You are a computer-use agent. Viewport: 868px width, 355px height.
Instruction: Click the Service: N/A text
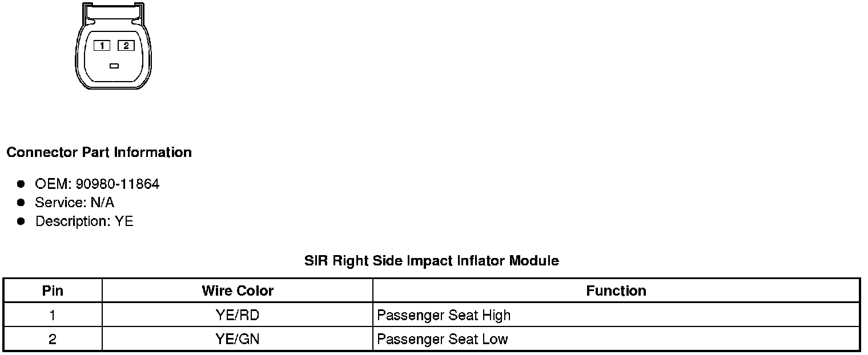pyautogui.click(x=75, y=202)
